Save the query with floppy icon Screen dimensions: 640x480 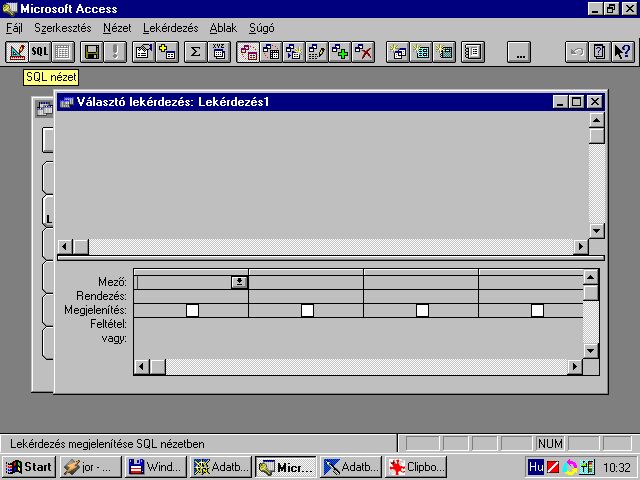click(x=92, y=52)
